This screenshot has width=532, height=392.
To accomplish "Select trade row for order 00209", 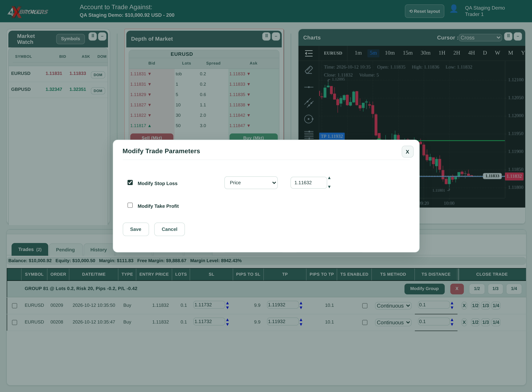I will click(x=15, y=306).
